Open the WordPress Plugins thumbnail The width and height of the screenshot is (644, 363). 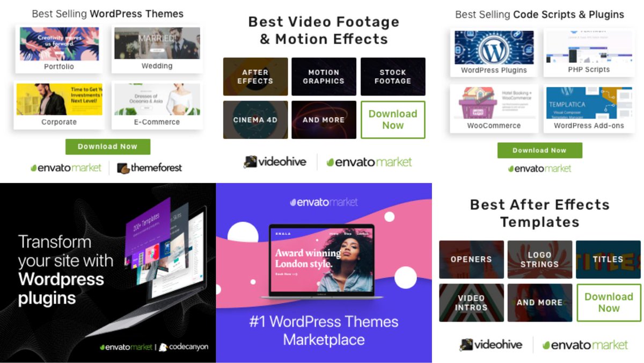pyautogui.click(x=494, y=52)
